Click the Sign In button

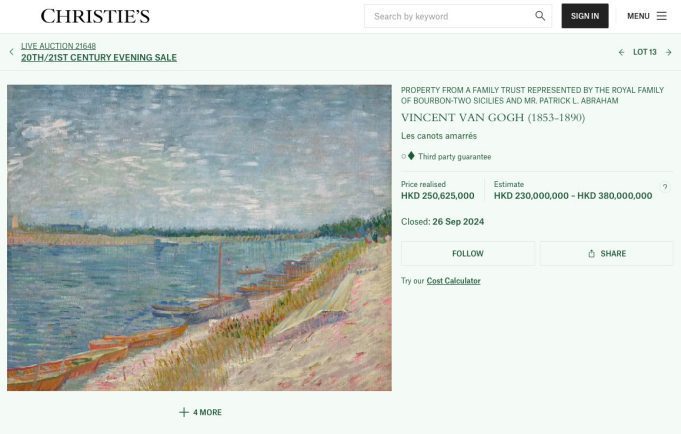[585, 16]
